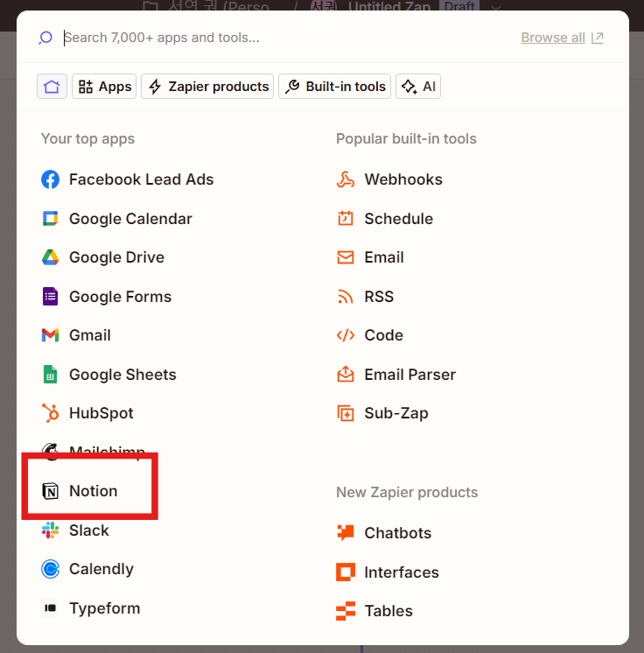The width and height of the screenshot is (644, 653).
Task: Click the Facebook Lead Ads icon
Action: [x=51, y=179]
